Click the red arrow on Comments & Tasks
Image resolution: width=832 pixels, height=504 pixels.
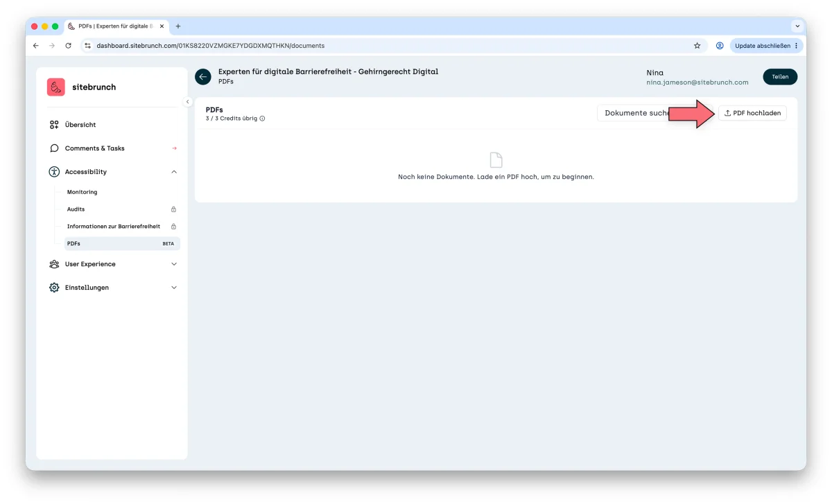tap(174, 148)
